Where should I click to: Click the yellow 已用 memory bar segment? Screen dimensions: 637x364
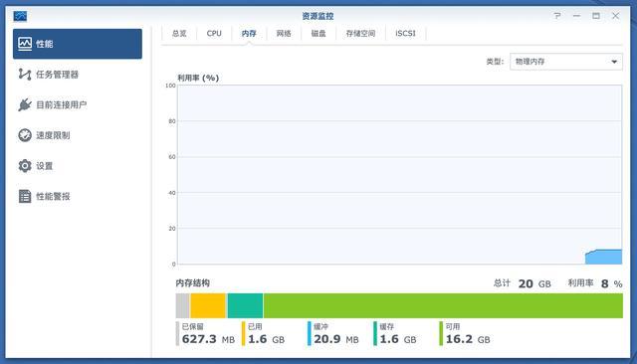pyautogui.click(x=208, y=306)
